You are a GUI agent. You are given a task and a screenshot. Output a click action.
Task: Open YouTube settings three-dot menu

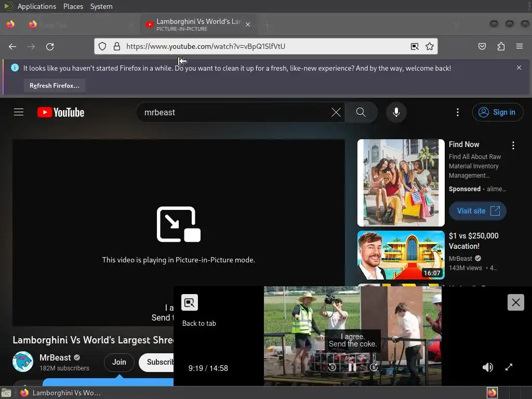point(458,112)
